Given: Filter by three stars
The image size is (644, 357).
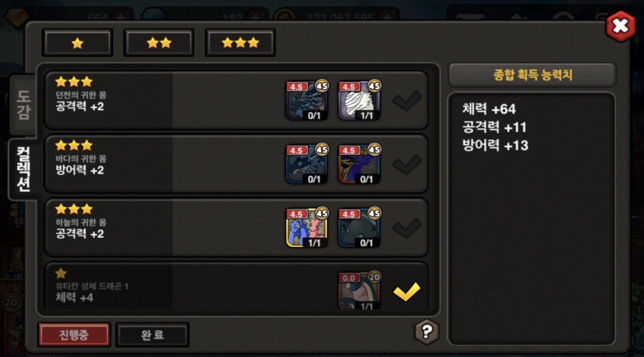Looking at the screenshot, I should [x=240, y=43].
